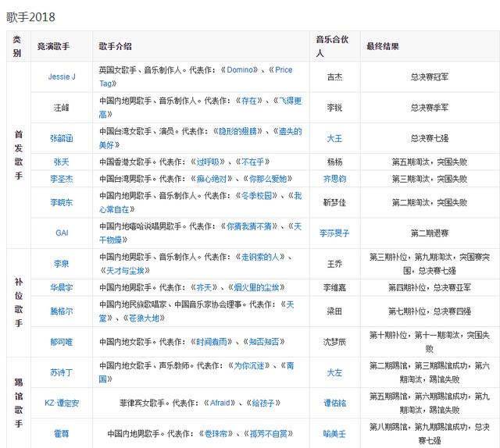Viewport: 500px width, 448px height.
Task: Click the 首发歌手 category cell
Action: pos(19,155)
